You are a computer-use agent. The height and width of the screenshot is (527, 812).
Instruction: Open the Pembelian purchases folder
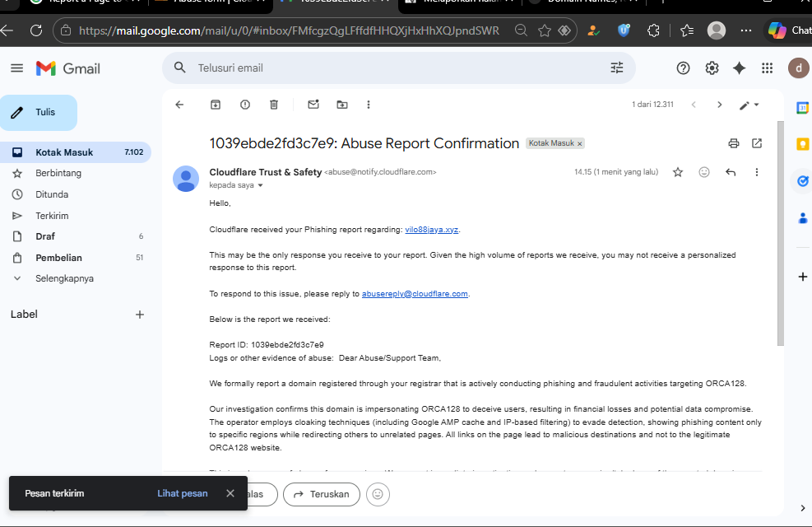coord(58,258)
